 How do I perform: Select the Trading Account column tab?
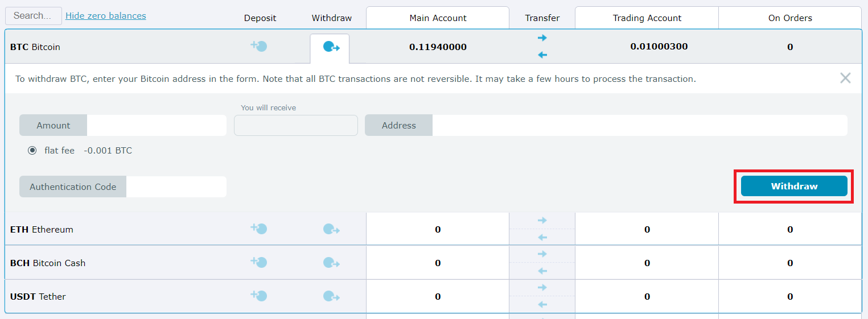click(647, 18)
